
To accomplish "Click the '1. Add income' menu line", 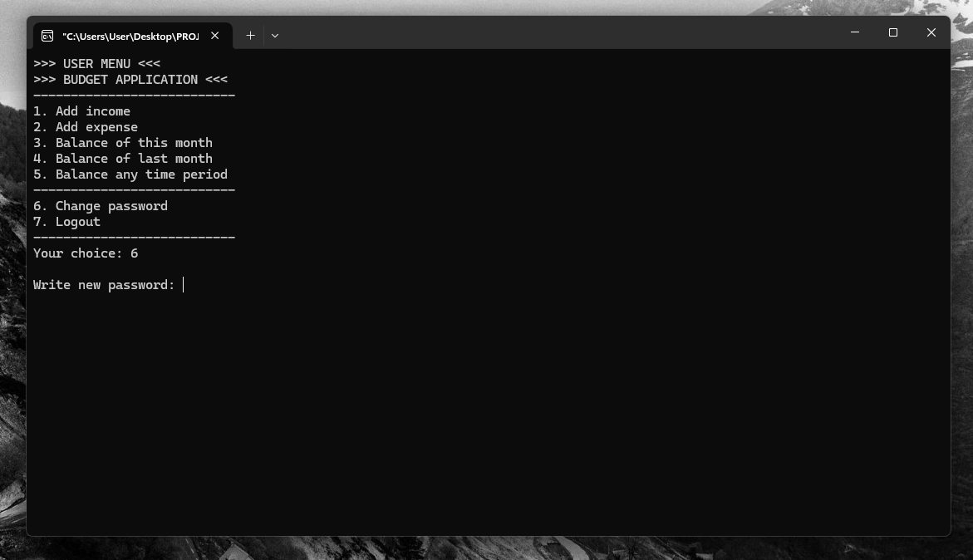I will pyautogui.click(x=82, y=111).
